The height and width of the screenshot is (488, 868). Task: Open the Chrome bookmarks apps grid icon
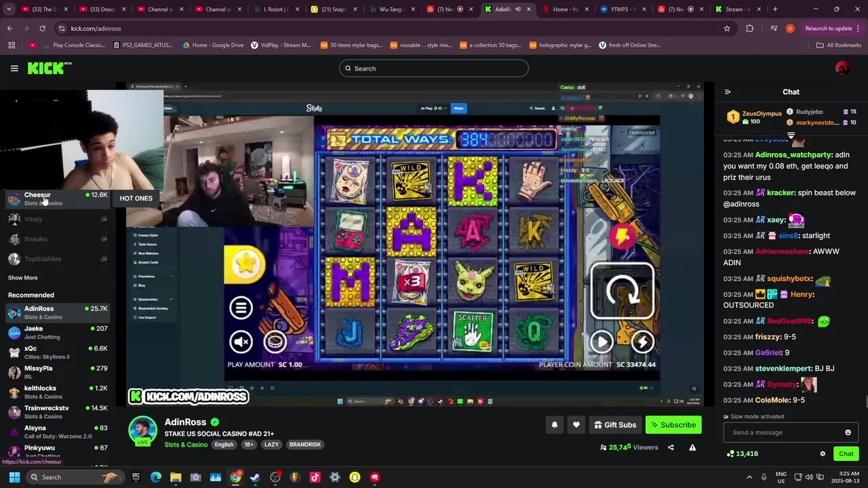coord(12,45)
